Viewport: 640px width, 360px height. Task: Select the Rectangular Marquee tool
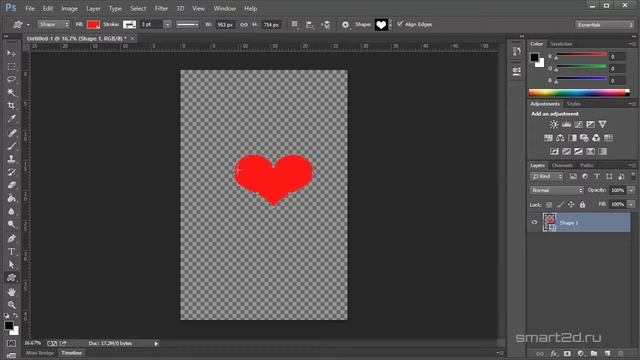coord(11,67)
